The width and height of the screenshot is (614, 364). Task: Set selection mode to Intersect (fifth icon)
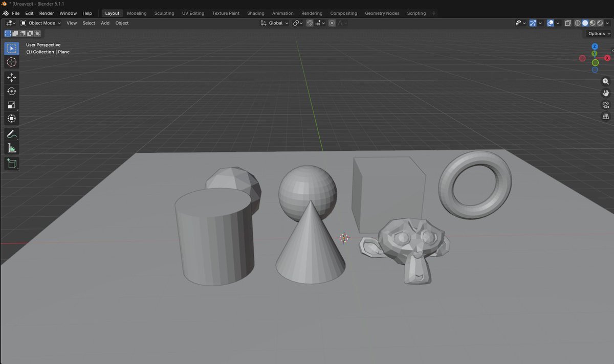pos(37,34)
